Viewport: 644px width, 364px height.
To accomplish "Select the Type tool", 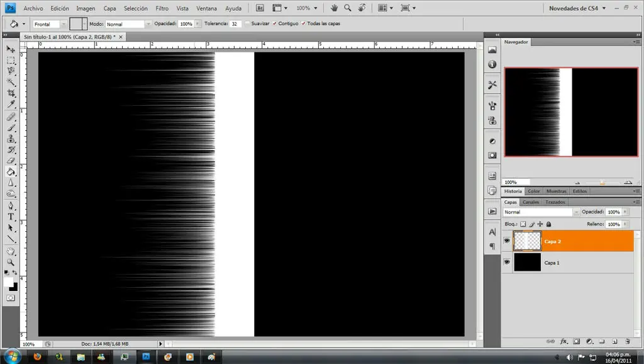I will click(11, 217).
